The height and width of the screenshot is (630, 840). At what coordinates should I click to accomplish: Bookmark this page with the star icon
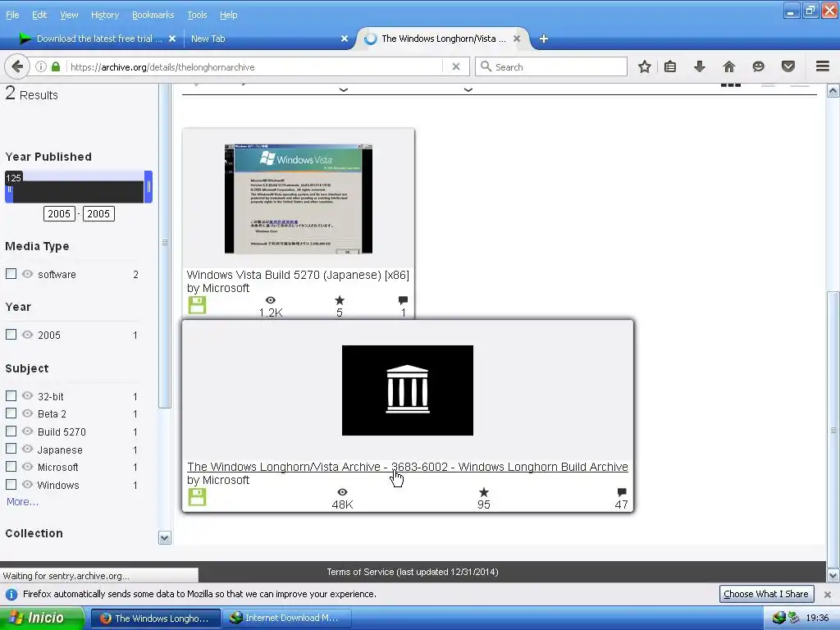pos(645,66)
